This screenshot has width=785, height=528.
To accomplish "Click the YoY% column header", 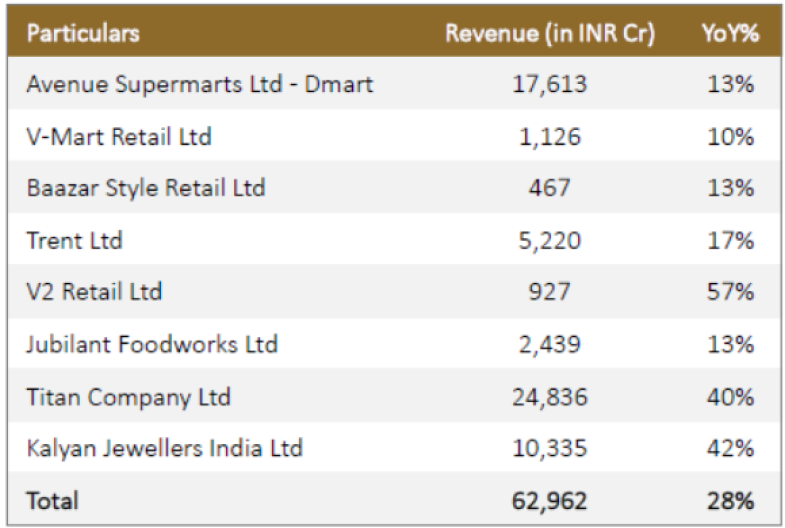I will tap(730, 34).
